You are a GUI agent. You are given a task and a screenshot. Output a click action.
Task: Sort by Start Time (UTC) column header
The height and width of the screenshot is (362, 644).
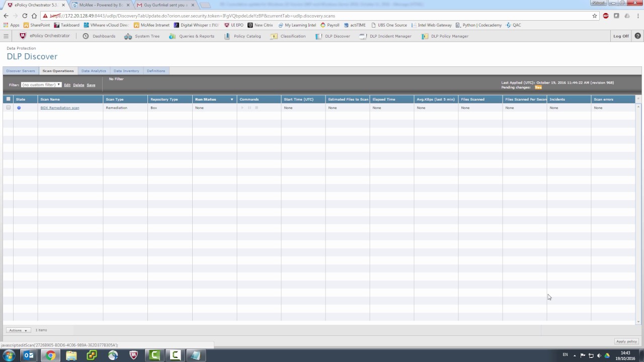tap(303, 100)
